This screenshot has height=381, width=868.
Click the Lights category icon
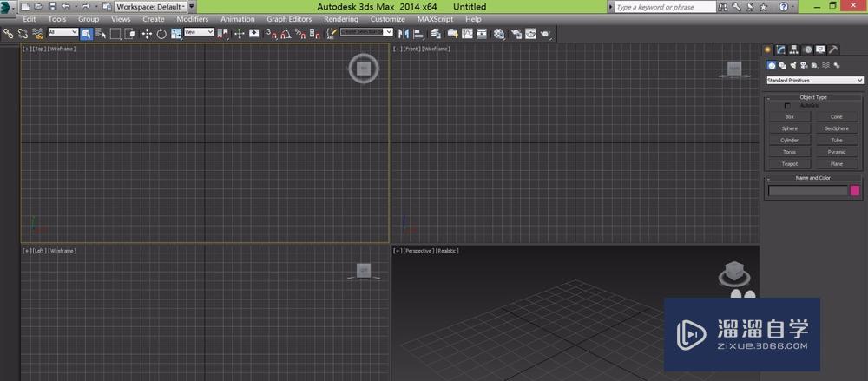pos(793,65)
